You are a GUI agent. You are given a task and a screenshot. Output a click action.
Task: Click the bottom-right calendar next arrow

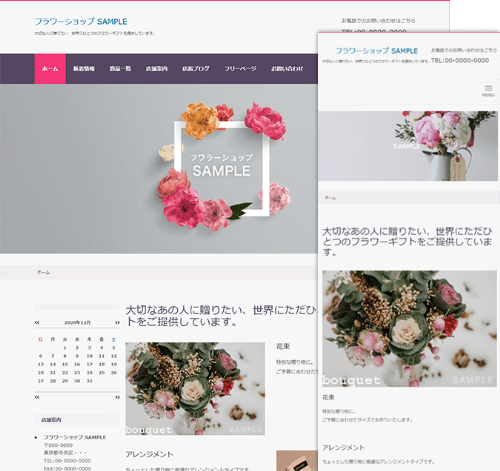(x=117, y=397)
